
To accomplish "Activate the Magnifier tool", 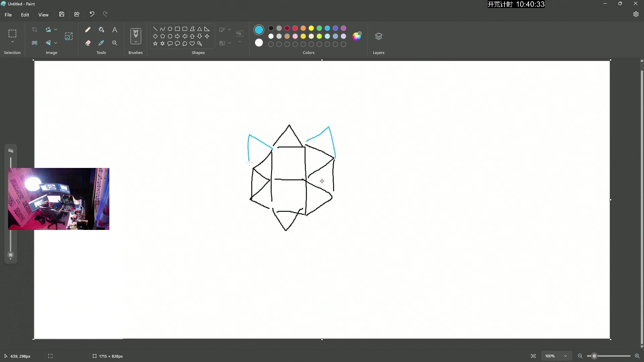I will (x=115, y=43).
